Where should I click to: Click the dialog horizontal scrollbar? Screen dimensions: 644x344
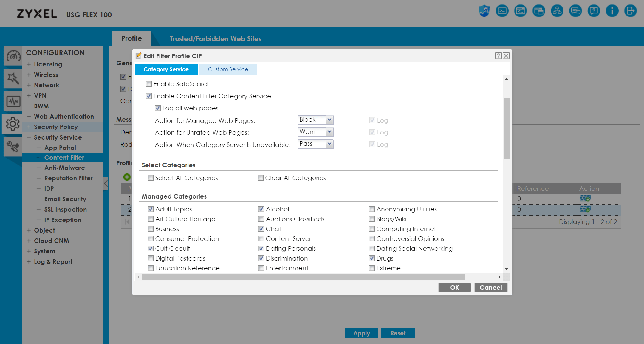click(x=304, y=277)
